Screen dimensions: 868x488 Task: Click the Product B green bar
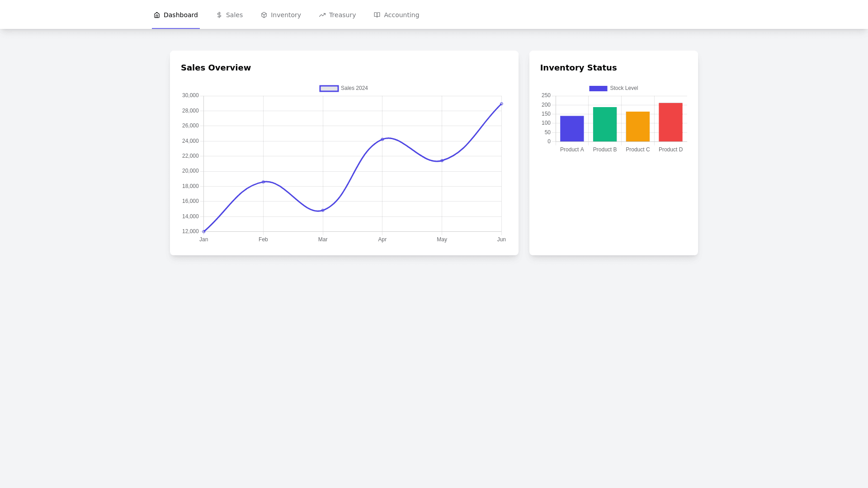click(605, 124)
